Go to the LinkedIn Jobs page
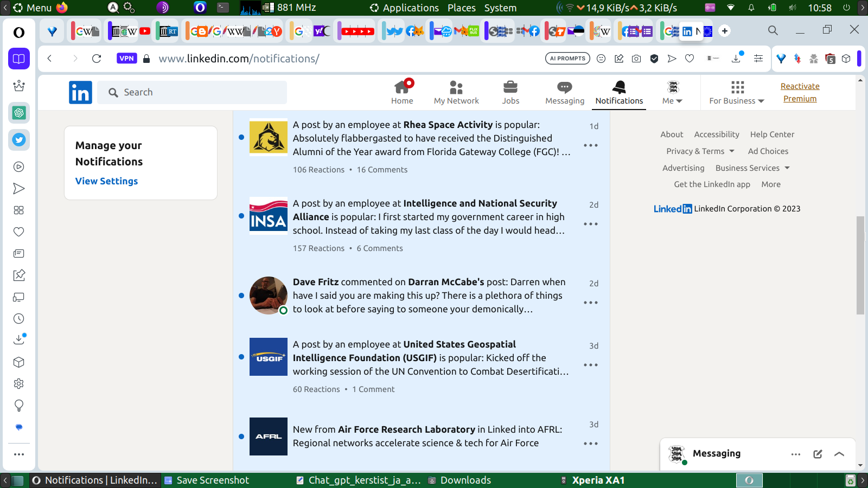Image resolution: width=868 pixels, height=488 pixels. point(510,92)
